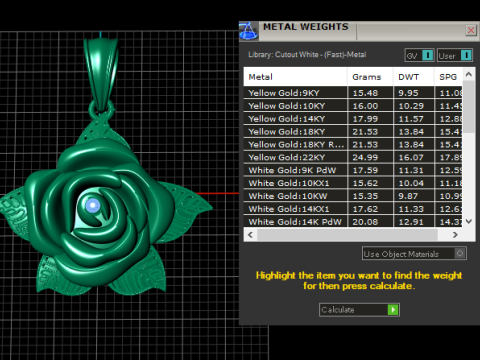
Task: Click the 11.31 DWT value
Action: pos(411,170)
